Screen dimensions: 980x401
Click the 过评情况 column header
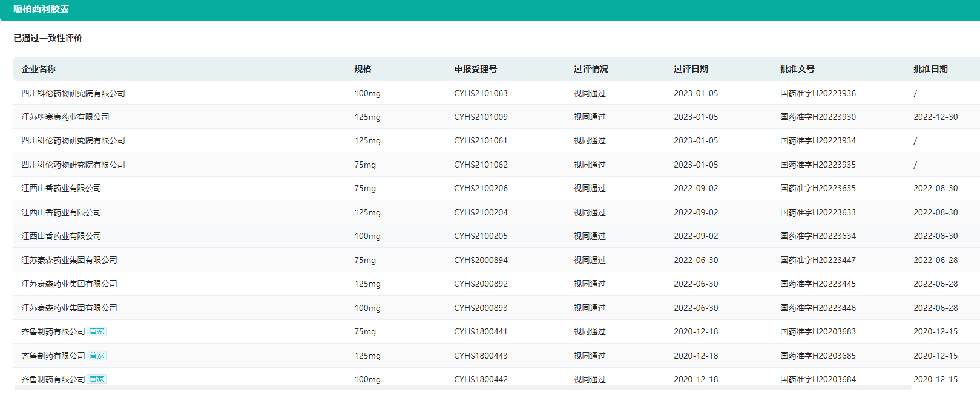[591, 69]
